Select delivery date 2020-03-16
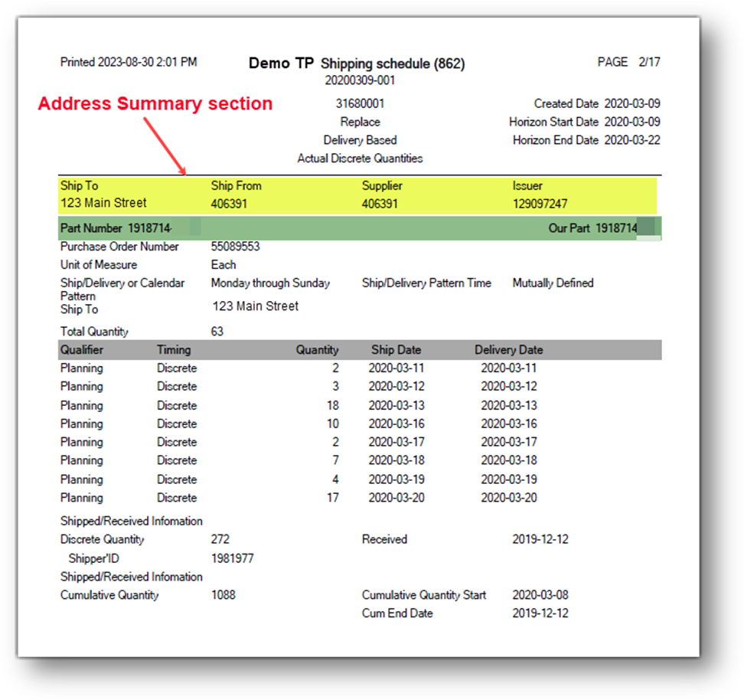This screenshot has height=700, width=744. (x=509, y=424)
